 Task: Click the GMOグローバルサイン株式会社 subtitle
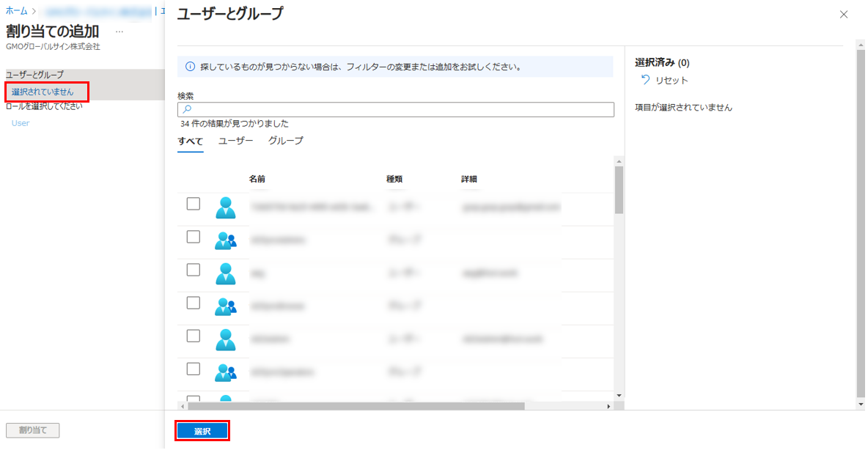53,46
